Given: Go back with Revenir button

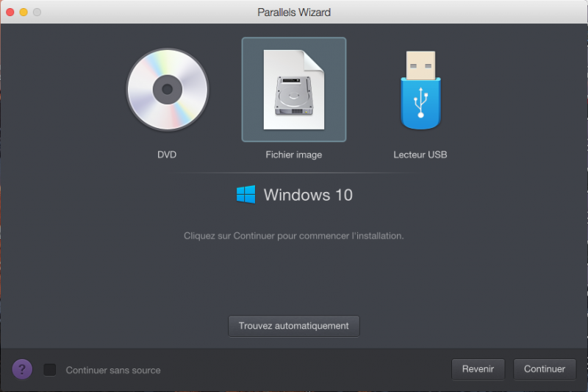Looking at the screenshot, I should [x=478, y=369].
